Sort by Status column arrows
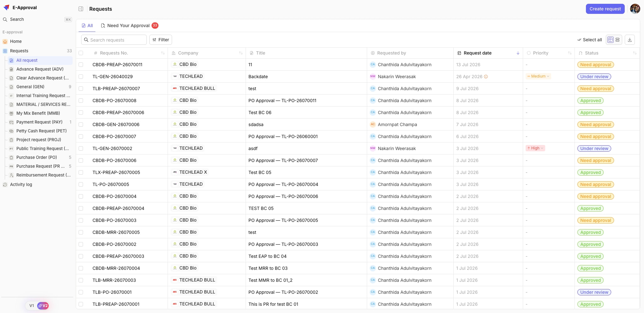The width and height of the screenshot is (644, 313). [635, 53]
